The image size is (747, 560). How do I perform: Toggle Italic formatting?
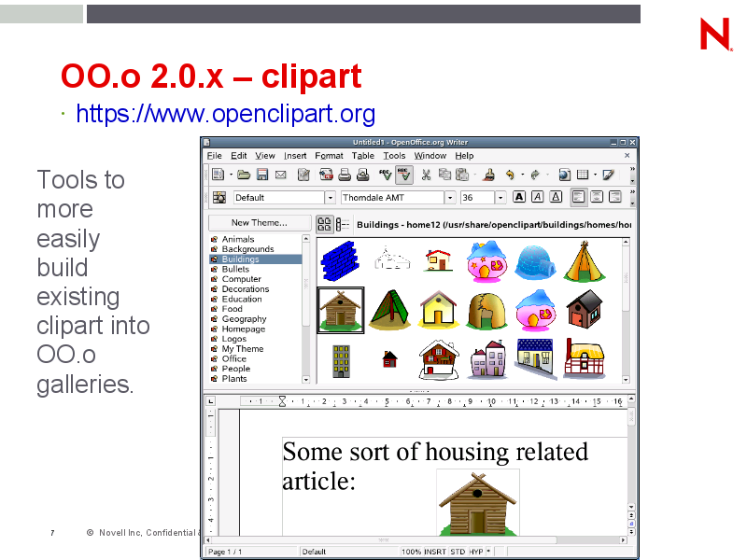[x=538, y=197]
